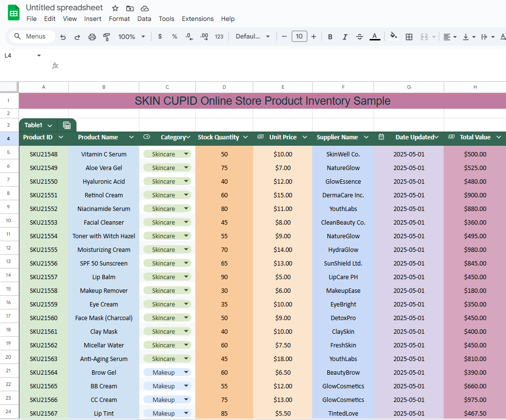The height and width of the screenshot is (420, 506).
Task: Open the borders tool
Action: point(409,37)
